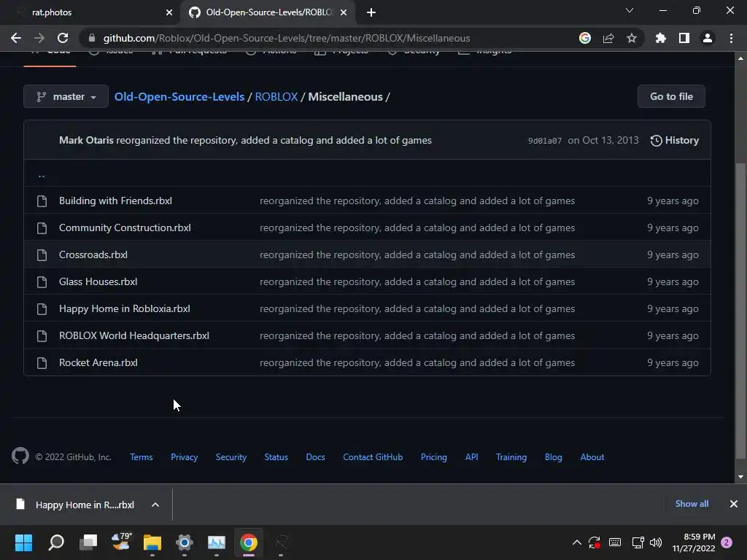
Task: Open the footer API link
Action: pos(472,457)
